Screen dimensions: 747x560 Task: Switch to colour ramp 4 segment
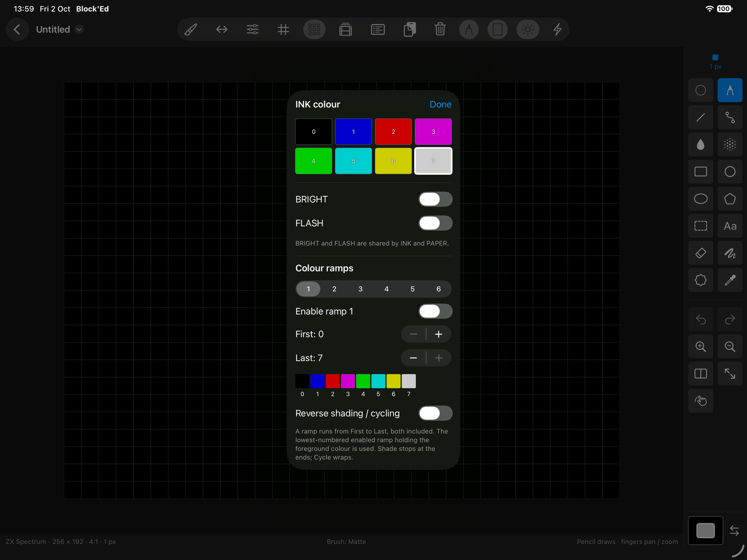387,289
